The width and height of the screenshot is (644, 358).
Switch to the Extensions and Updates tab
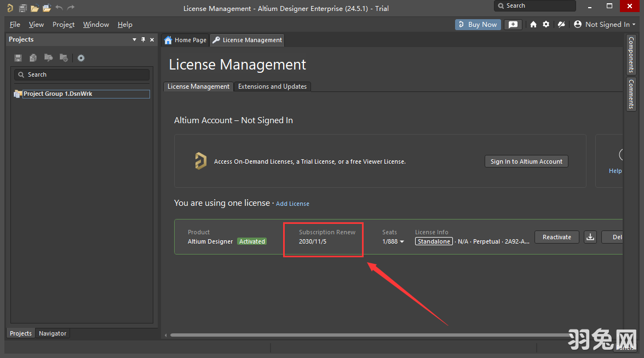(272, 86)
